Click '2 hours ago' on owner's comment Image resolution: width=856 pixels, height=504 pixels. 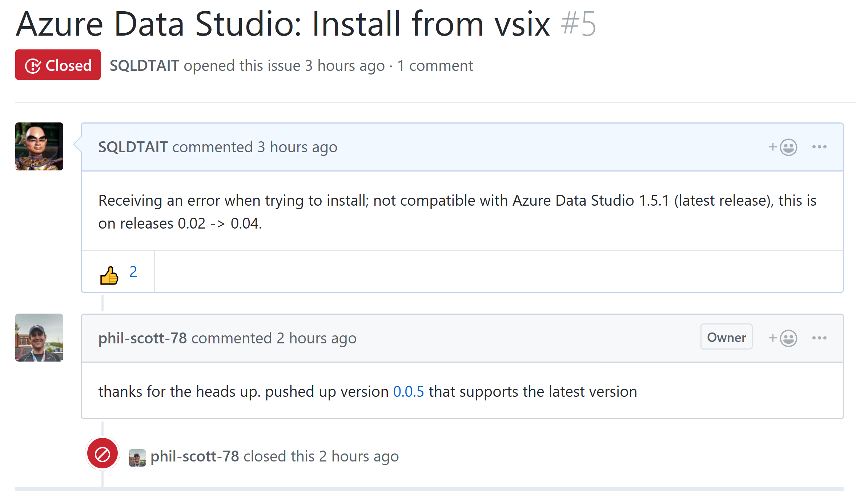pos(316,338)
